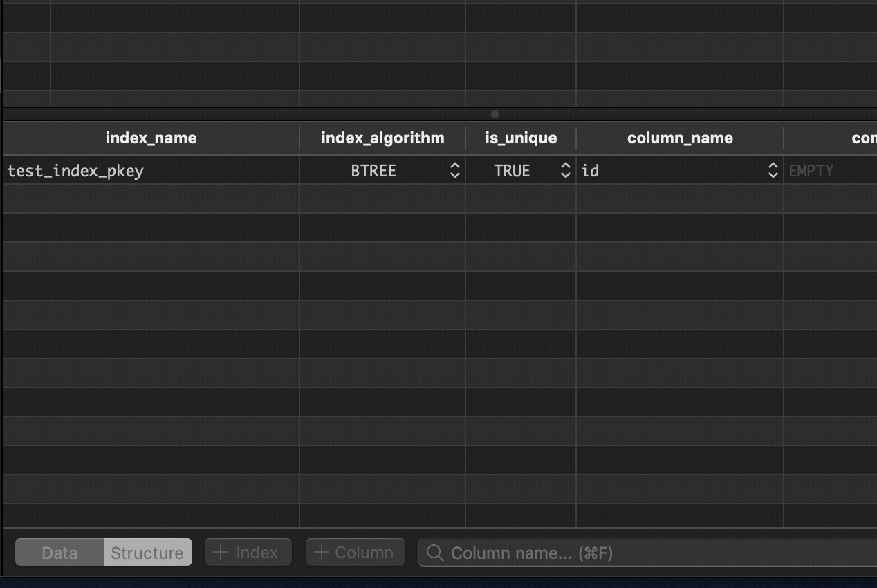877x588 pixels.
Task: Focus the Column name search field
Action: pyautogui.click(x=647, y=553)
